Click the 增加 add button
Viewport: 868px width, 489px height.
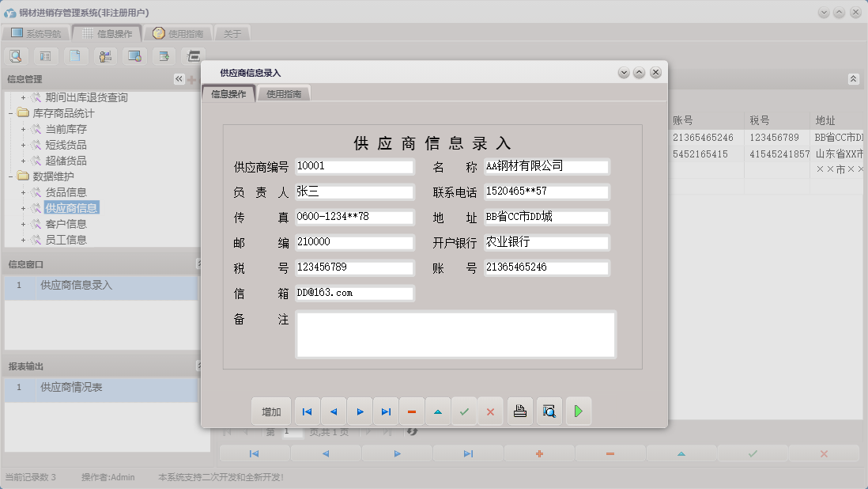click(x=271, y=411)
